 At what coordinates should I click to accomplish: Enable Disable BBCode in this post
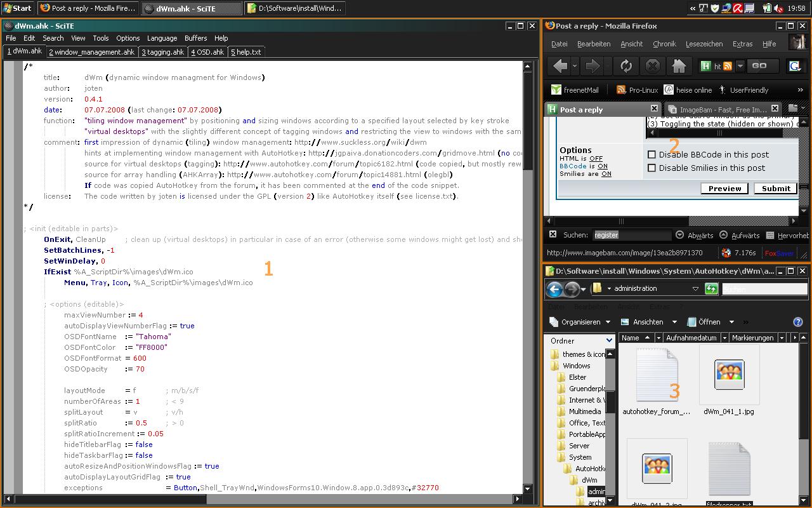tap(652, 154)
